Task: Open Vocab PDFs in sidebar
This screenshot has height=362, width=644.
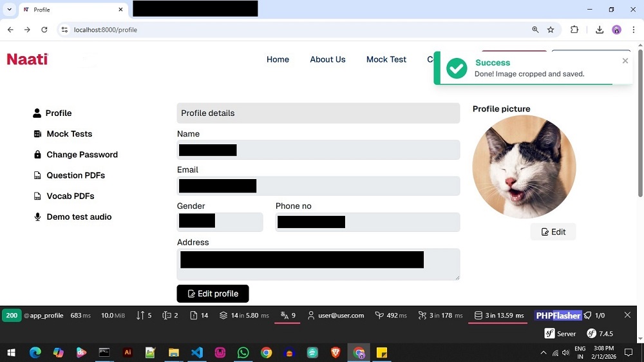Action: tap(64, 196)
